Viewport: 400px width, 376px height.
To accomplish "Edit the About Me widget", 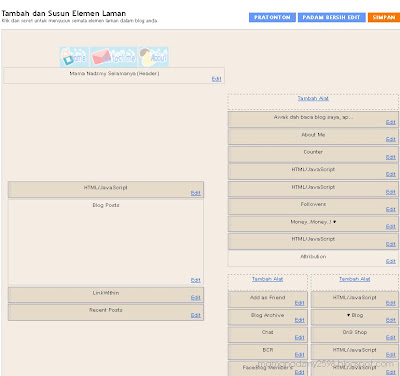I will (x=391, y=139).
